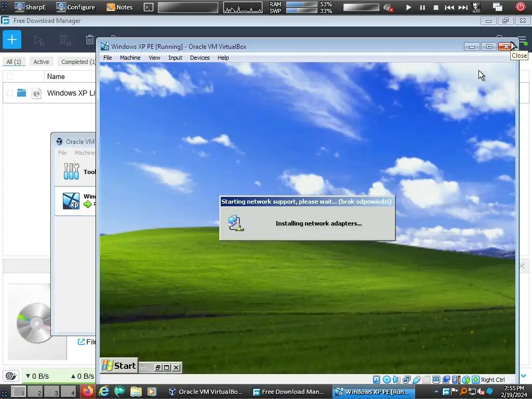Image resolution: width=532 pixels, height=399 pixels.
Task: Click the download speed 0 B/s indicator
Action: (x=37, y=376)
